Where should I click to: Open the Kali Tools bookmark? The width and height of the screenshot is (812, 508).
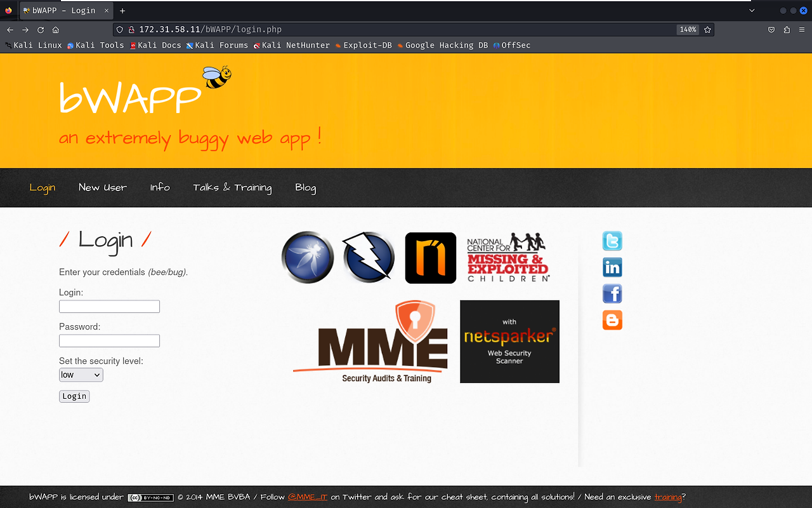click(95, 45)
